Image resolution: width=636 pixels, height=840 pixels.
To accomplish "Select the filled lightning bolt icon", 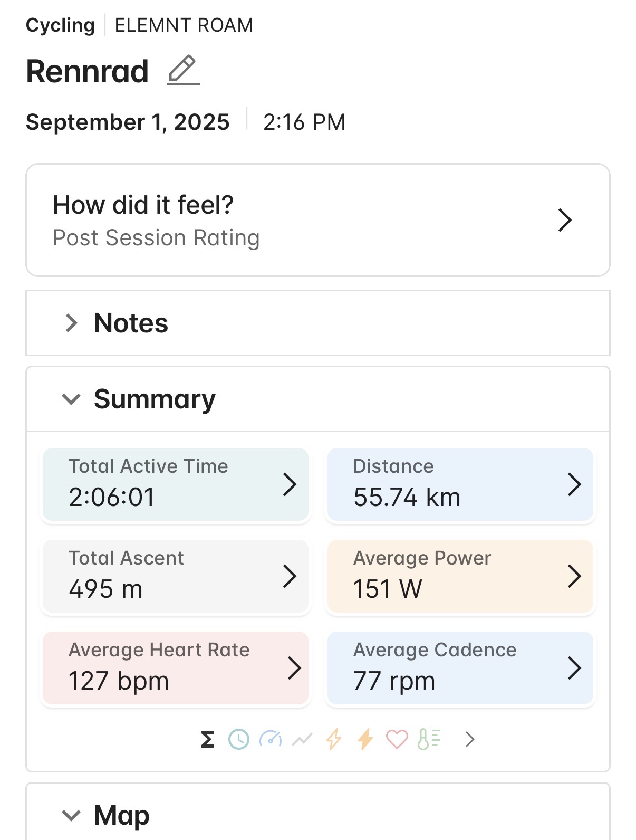I will [365, 739].
